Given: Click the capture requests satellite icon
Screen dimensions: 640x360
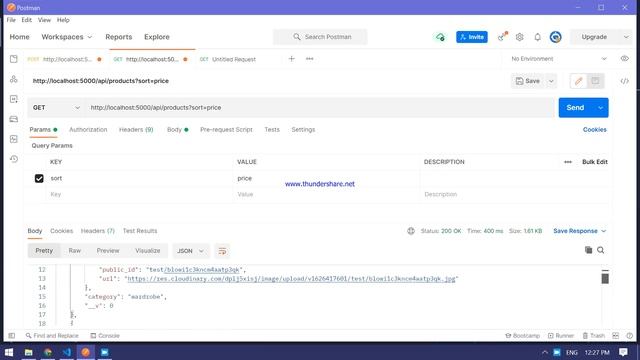Looking at the screenshot, I should coord(502,37).
